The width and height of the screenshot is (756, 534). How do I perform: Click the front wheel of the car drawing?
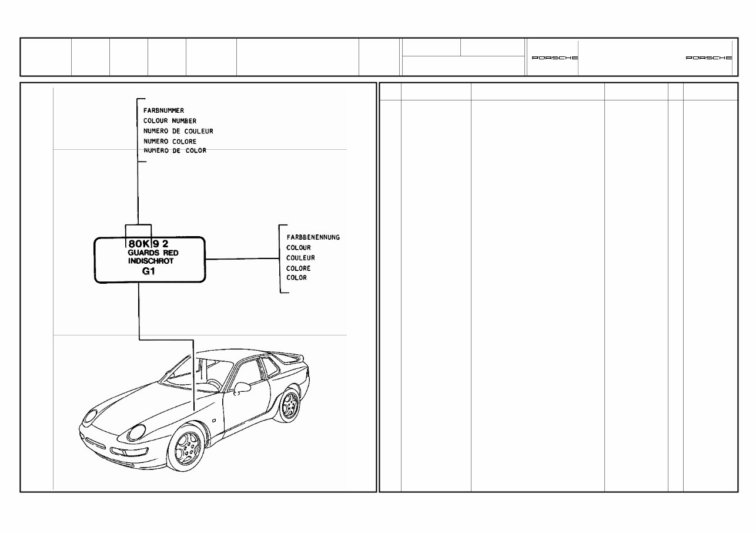(x=187, y=448)
